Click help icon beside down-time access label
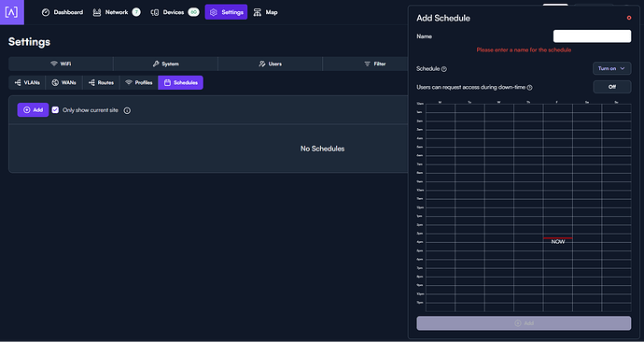 [x=530, y=87]
